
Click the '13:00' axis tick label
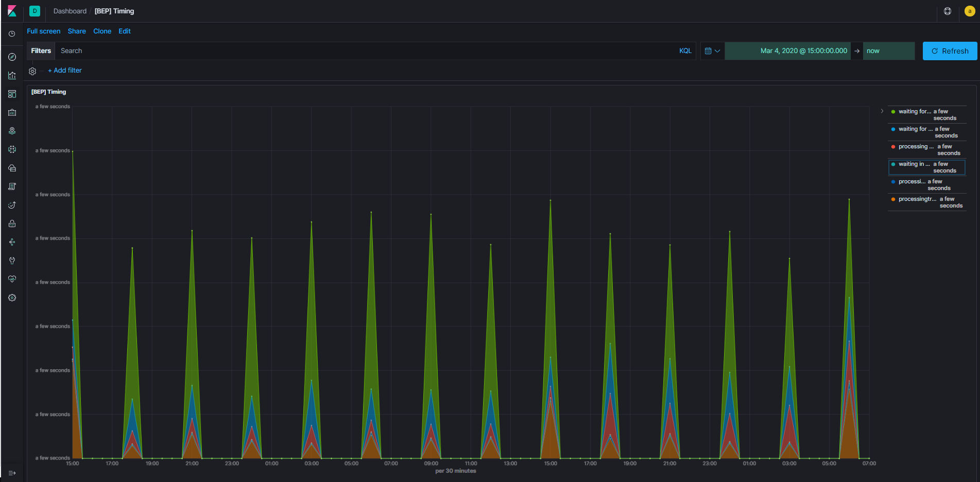[x=510, y=463]
